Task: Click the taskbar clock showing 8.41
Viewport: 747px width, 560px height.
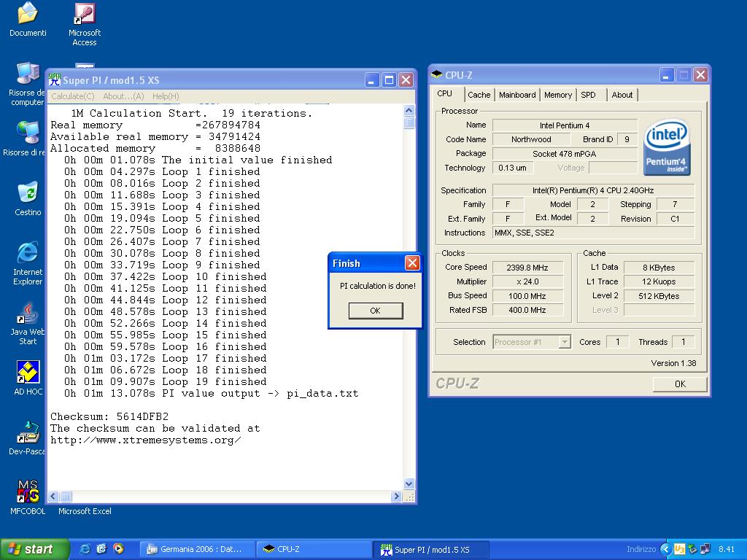Action: pos(727,549)
